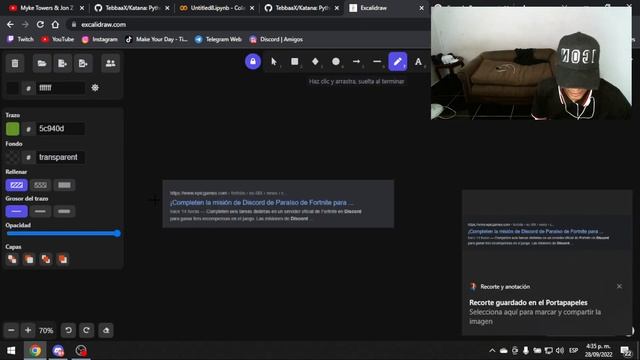Image resolution: width=640 pixels, height=360 pixels.
Task: Show hidden tray icons chevron
Action: coord(492,351)
